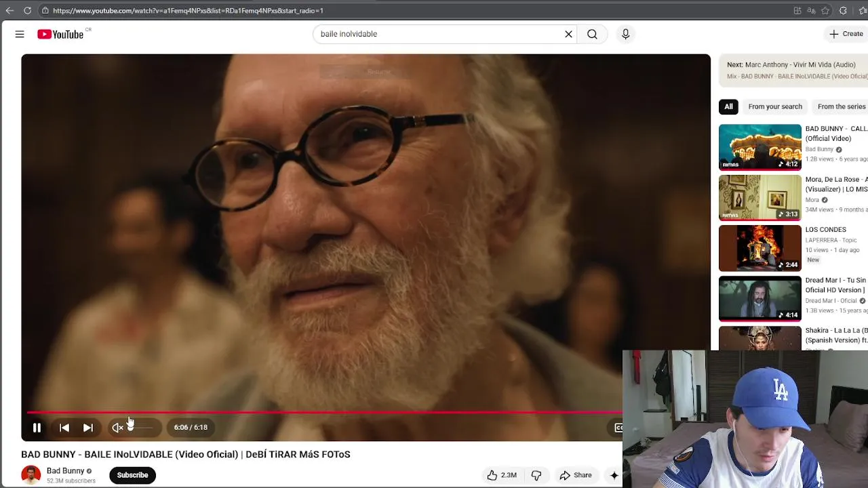This screenshot has height=488, width=868.
Task: Click the YouTube URL address bar
Action: pyautogui.click(x=188, y=11)
